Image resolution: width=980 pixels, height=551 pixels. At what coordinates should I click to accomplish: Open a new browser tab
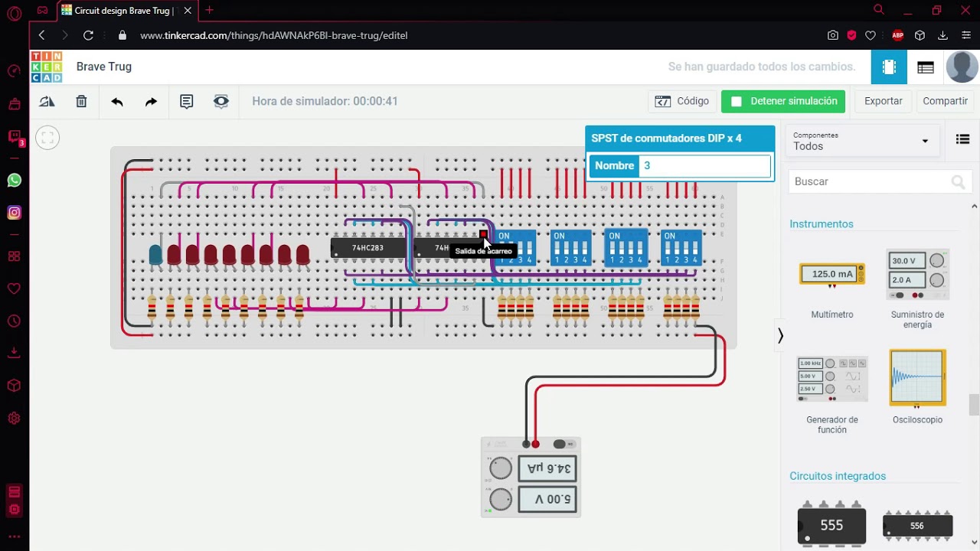pyautogui.click(x=209, y=10)
